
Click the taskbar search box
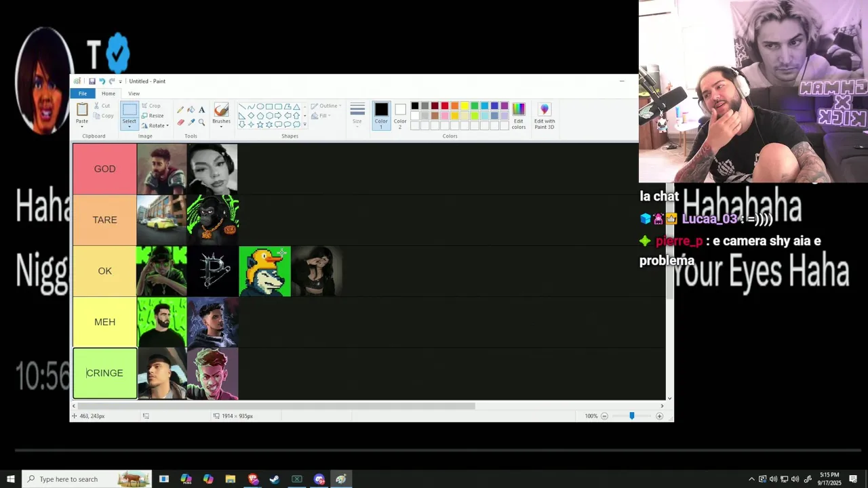click(x=87, y=479)
